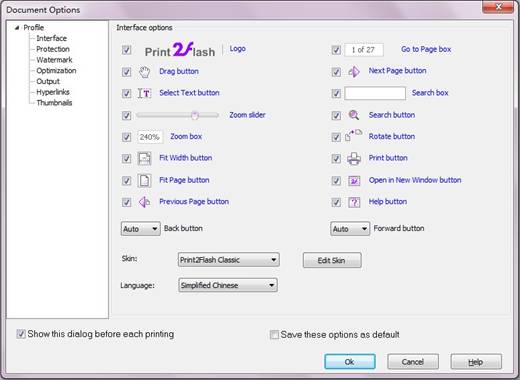Click the Help question mark icon
This screenshot has height=380, width=520.
[x=354, y=202]
